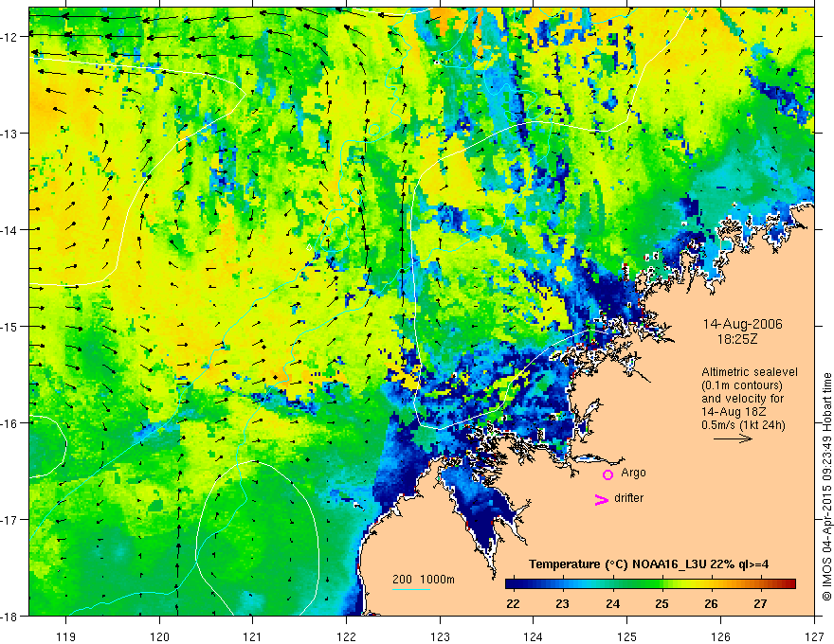Screen dimensions: 834x644
Task: Click latitude axis label -16
Action: click(x=10, y=423)
